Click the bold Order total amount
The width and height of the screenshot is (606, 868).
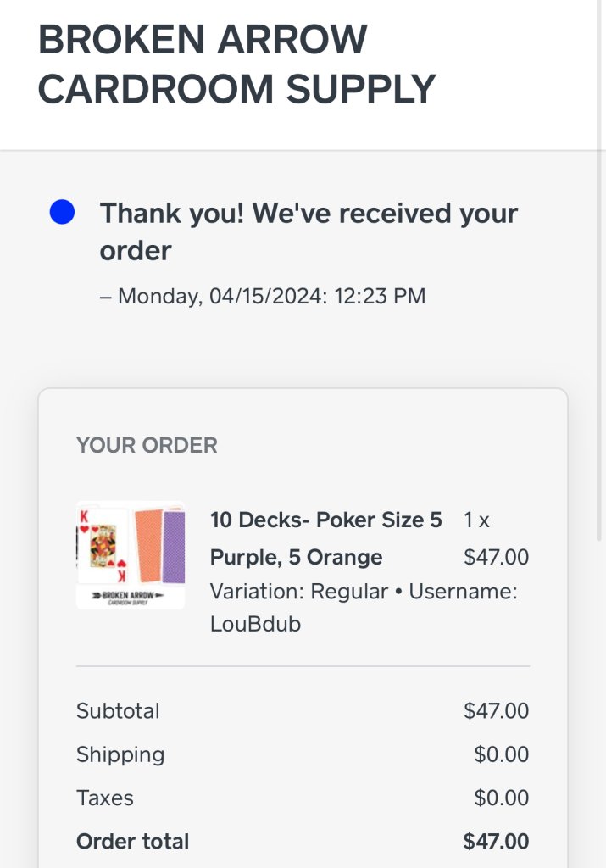[496, 841]
